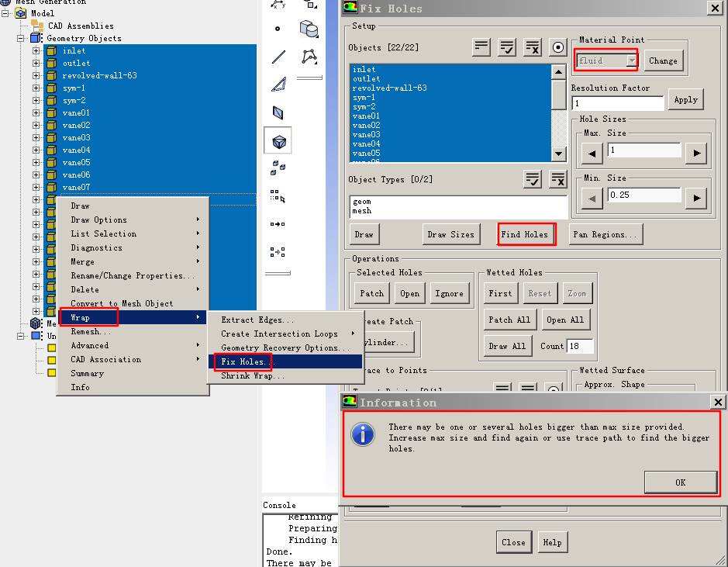Select the edge (line) selection filter icon
728x567 pixels.
pos(278,57)
